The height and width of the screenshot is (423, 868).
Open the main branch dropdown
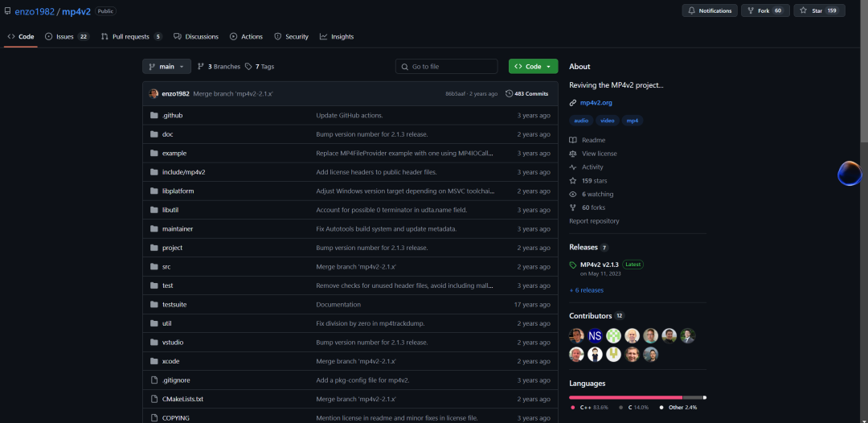pos(166,67)
